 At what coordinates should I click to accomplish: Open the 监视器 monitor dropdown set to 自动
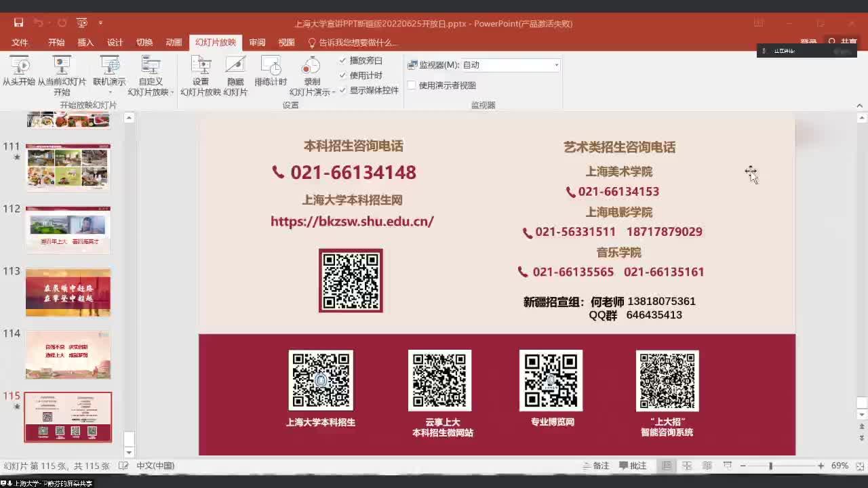tap(511, 65)
